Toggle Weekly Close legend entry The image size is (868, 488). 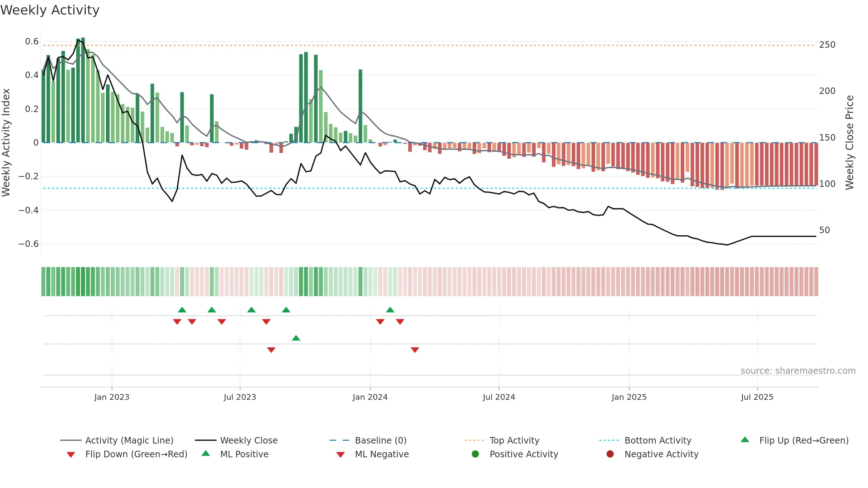tap(236, 440)
